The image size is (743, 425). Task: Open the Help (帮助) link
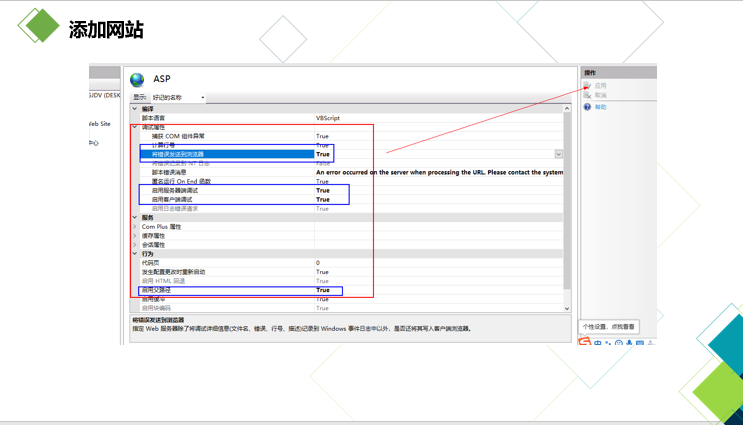pos(601,107)
